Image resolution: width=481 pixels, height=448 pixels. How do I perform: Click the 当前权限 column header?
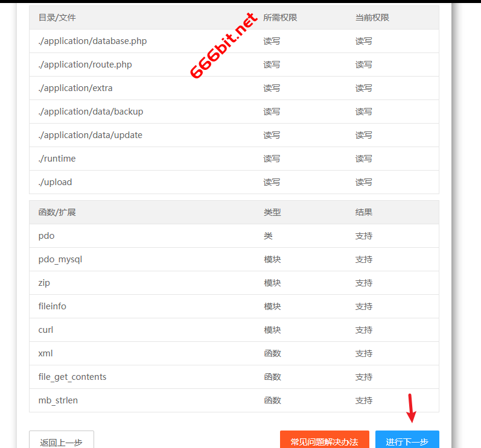click(372, 17)
